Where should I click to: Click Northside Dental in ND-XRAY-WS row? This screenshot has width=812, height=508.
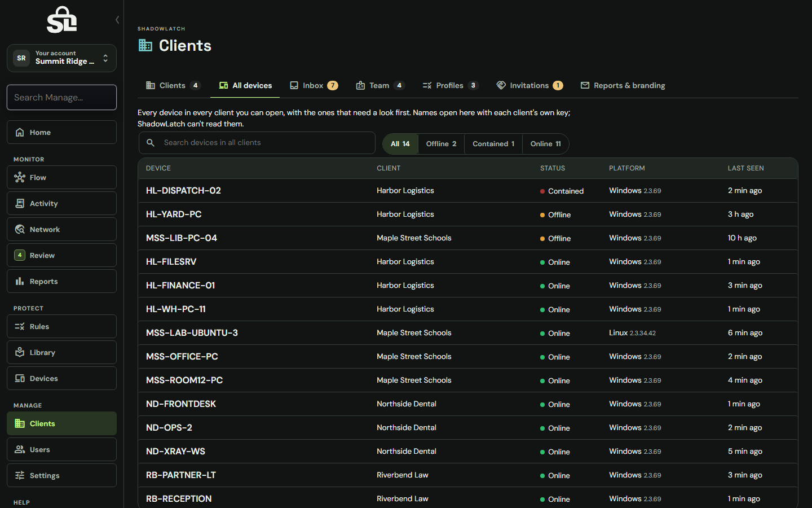point(407,452)
